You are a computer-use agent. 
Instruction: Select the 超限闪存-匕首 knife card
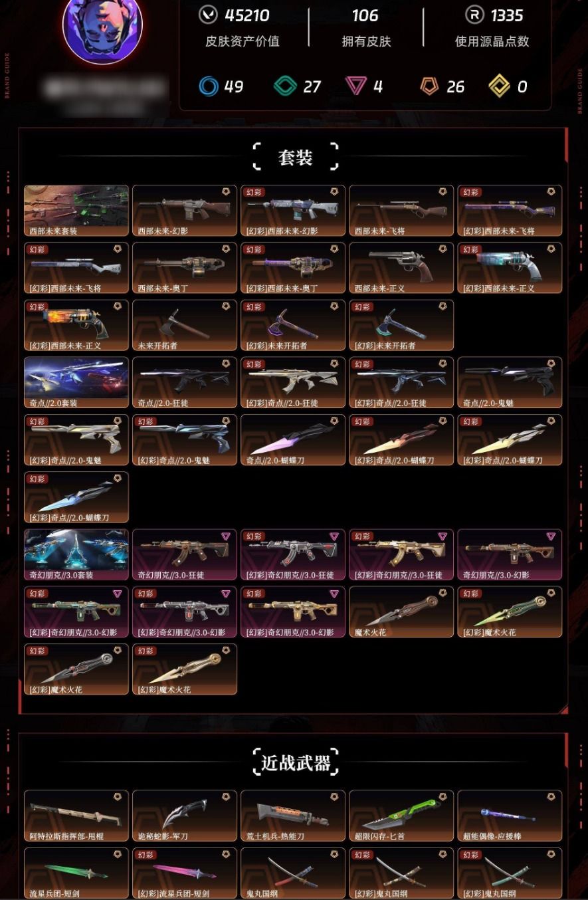coord(401,816)
